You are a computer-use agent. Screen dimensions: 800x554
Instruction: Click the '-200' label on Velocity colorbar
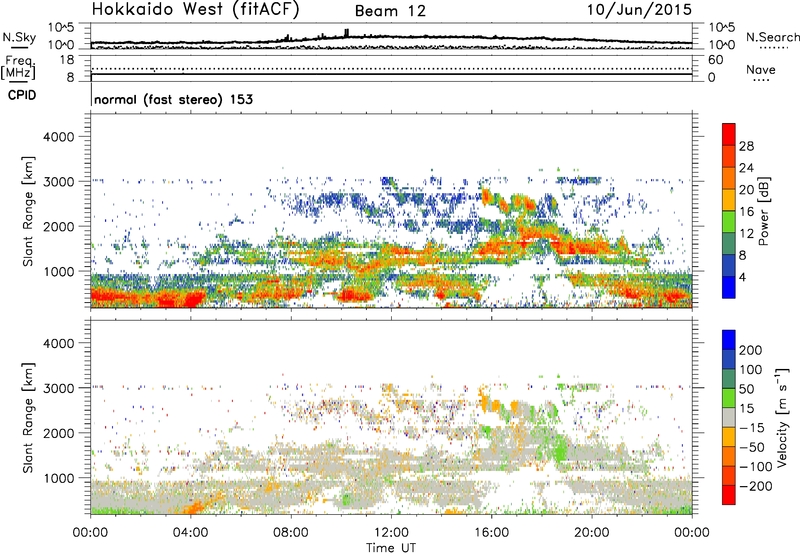point(756,486)
